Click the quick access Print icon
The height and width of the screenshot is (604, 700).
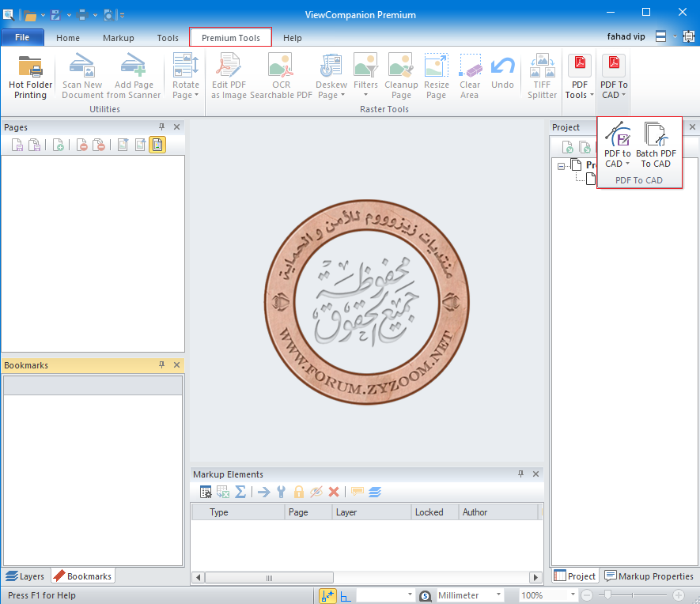tap(81, 16)
